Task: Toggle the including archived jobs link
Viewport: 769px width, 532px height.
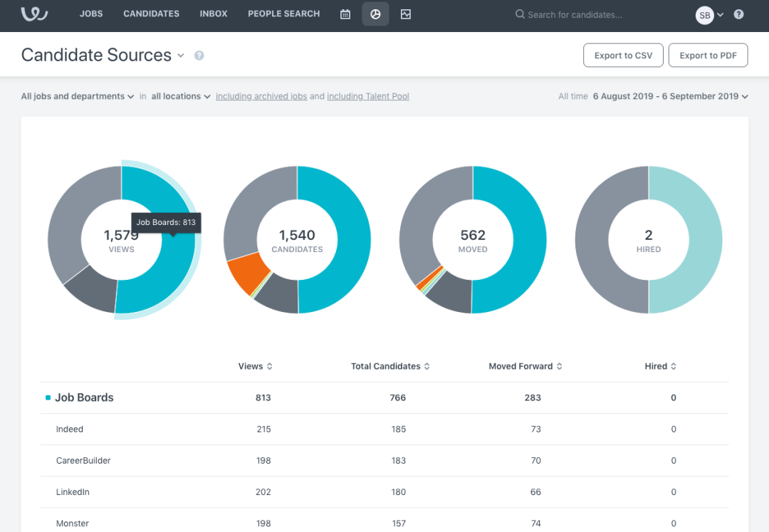Action: [x=261, y=96]
